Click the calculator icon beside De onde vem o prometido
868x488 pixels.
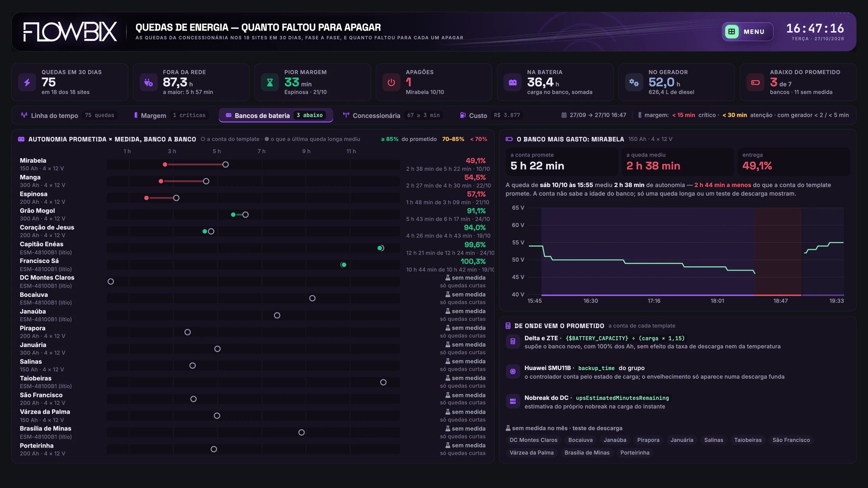click(x=508, y=326)
